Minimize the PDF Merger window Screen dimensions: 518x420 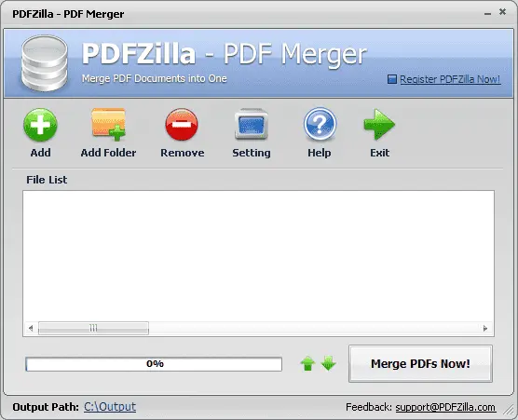pos(487,13)
